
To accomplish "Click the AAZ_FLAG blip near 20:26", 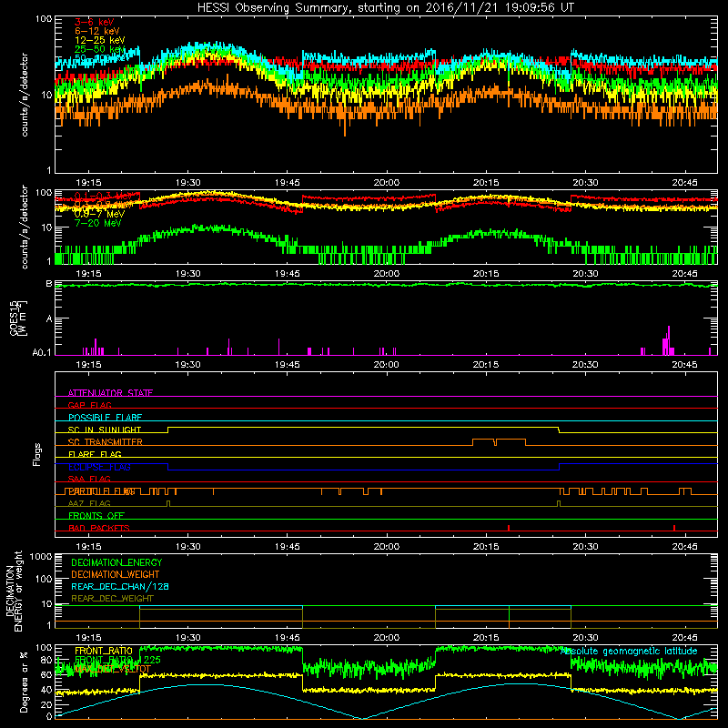I will pyautogui.click(x=559, y=504).
